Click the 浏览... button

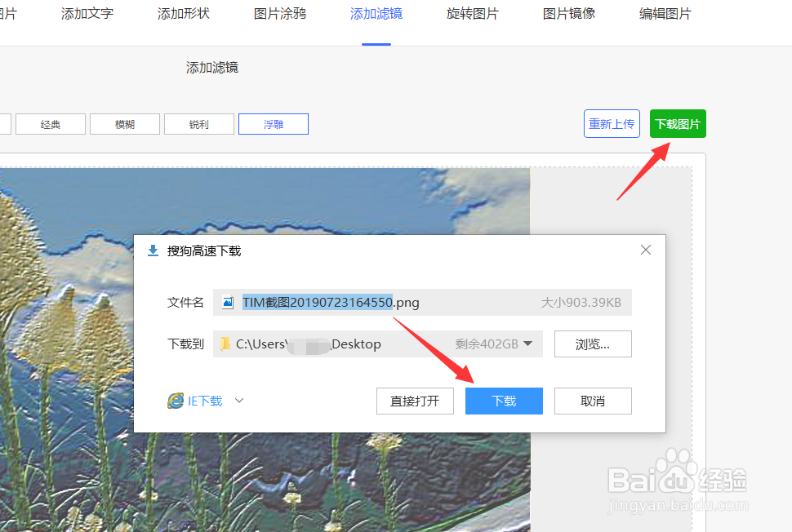tap(593, 344)
